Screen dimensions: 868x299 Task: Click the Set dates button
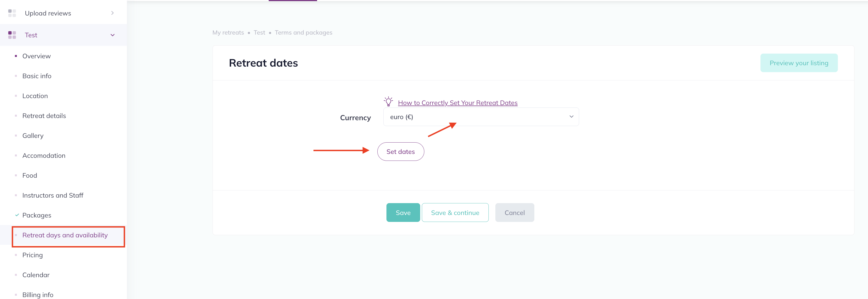[401, 151]
